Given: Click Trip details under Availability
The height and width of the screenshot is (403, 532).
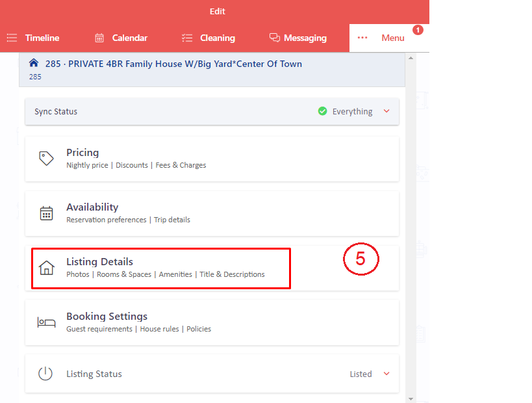Looking at the screenshot, I should coord(172,220).
